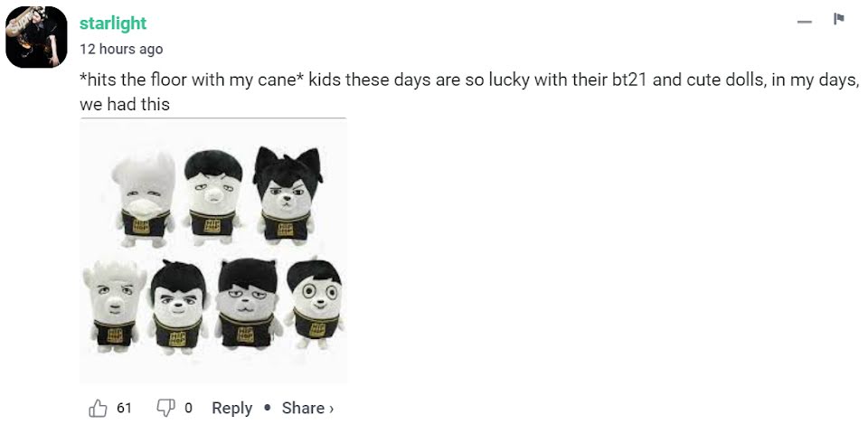This screenshot has height=424, width=868.
Task: Downvote the comment with thumbs down icon
Action: click(x=165, y=409)
